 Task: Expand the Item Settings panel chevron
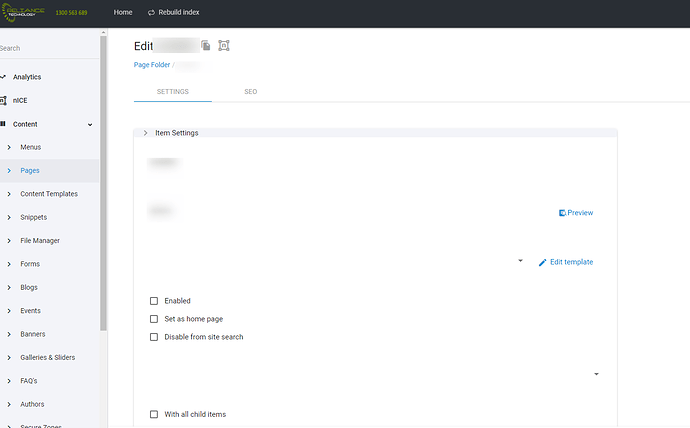[145, 133]
